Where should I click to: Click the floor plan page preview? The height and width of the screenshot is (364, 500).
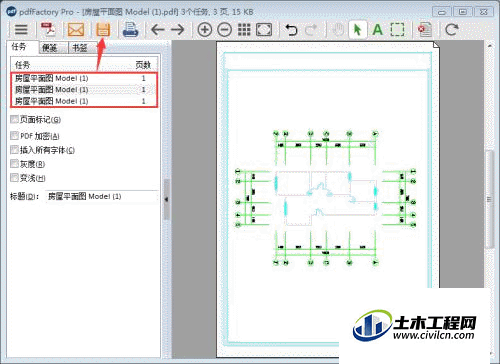point(328,199)
